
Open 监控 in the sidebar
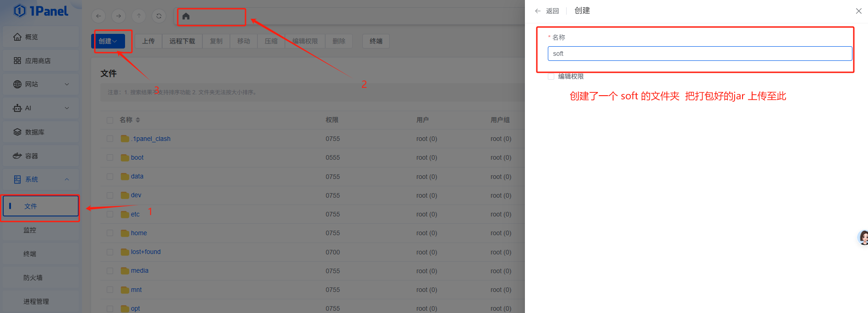click(41, 230)
